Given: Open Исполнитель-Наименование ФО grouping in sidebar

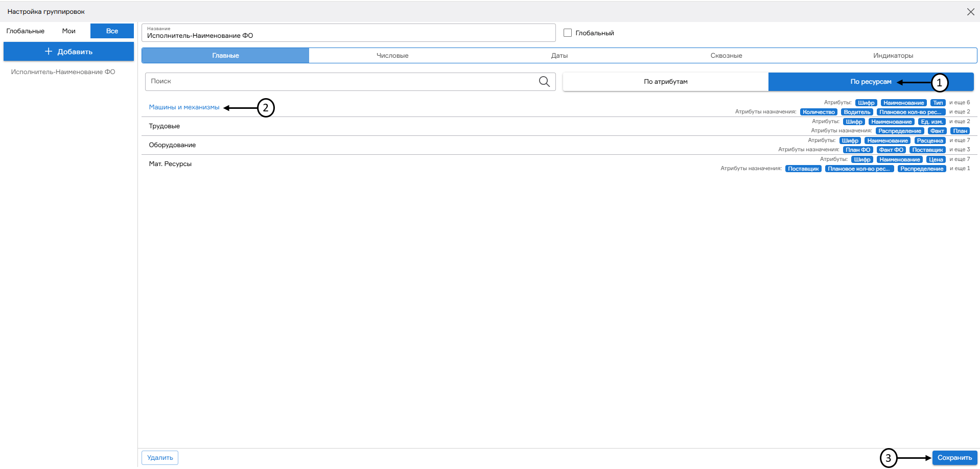Looking at the screenshot, I should (63, 72).
